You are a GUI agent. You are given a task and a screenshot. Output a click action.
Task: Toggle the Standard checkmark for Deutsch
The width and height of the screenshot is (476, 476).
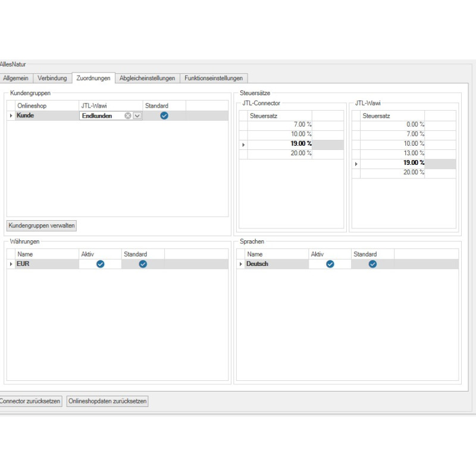(x=372, y=264)
